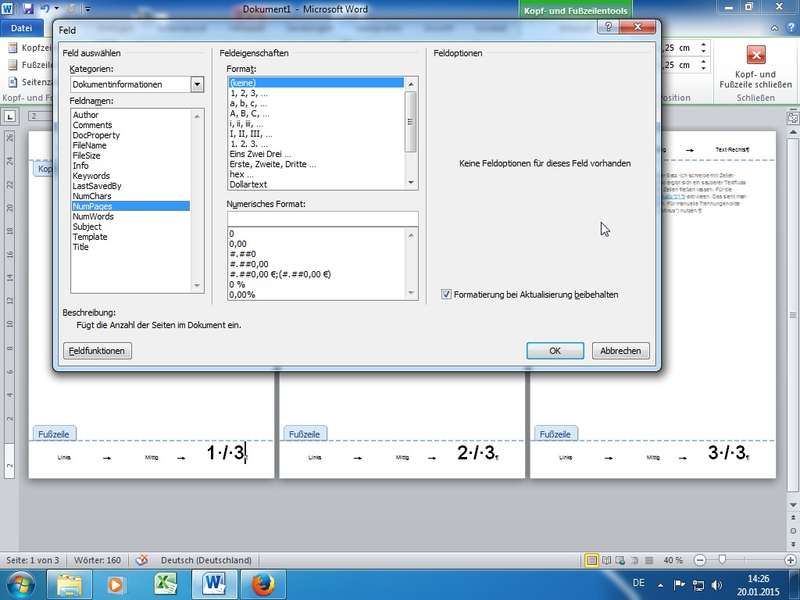
Task: Choose the 0 % numeric format
Action: point(316,284)
